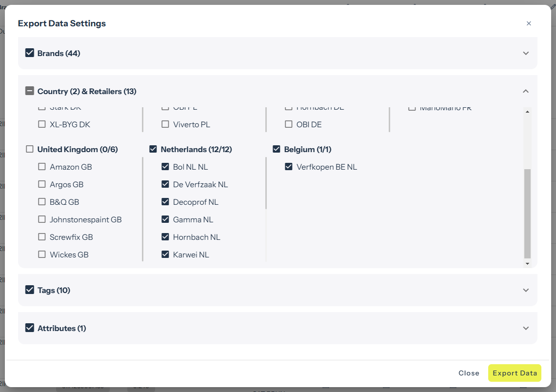
Task: Deselect all Netherlands retailers
Action: tap(153, 149)
